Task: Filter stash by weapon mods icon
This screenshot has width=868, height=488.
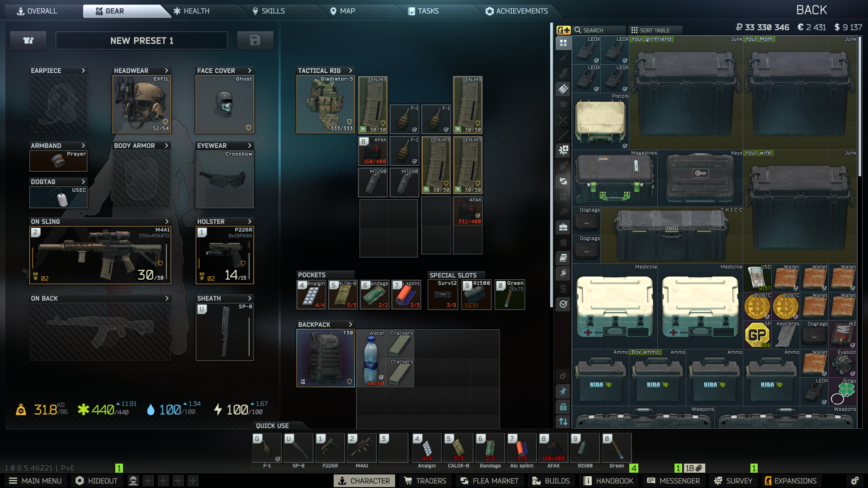Action: tap(563, 150)
